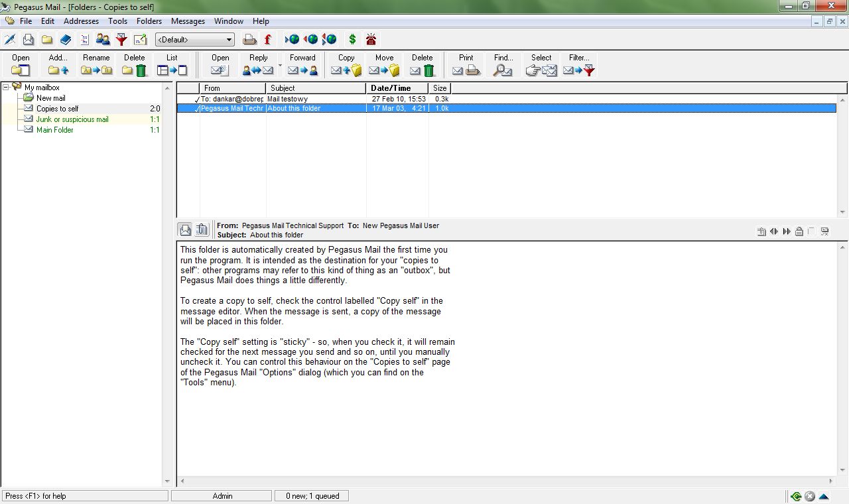
Task: Select the About this folder message row
Action: point(506,108)
